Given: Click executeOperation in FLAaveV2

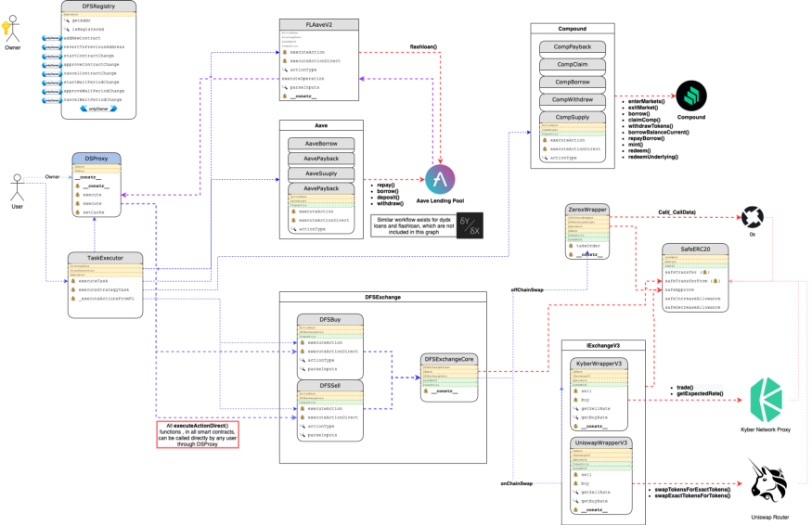Looking at the screenshot, I should [303, 79].
